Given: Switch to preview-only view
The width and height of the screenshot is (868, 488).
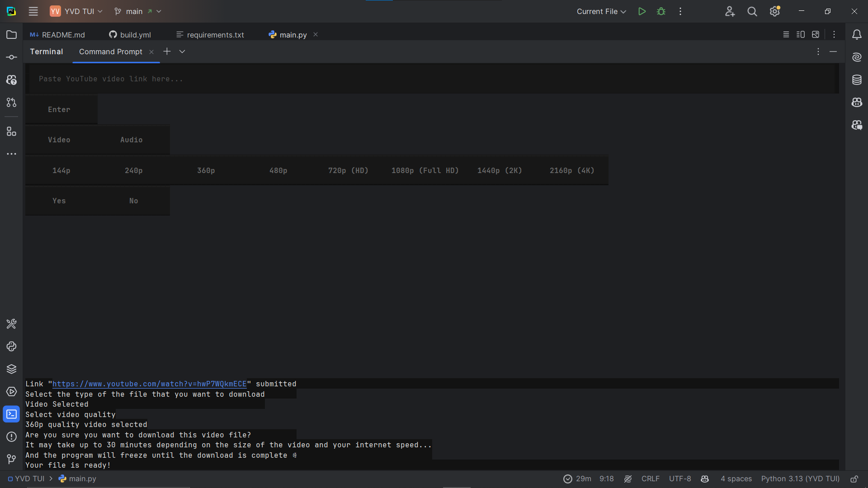Looking at the screenshot, I should [816, 34].
